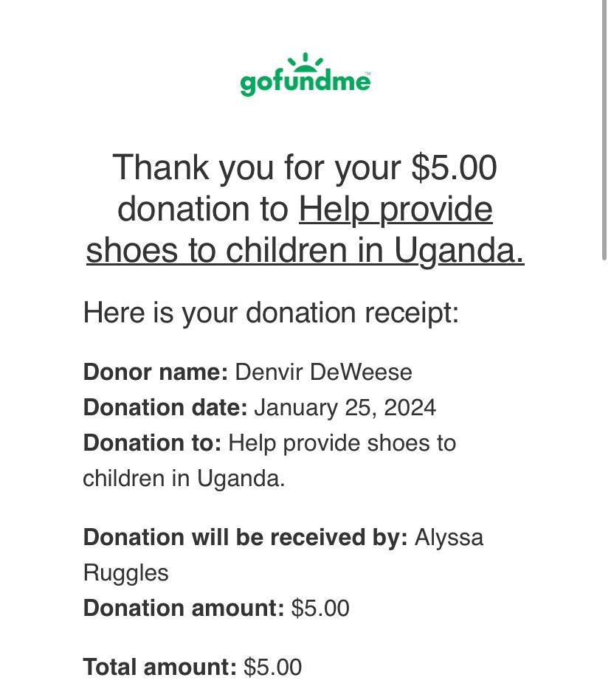
Task: Click "Here is your donation receipt:" text
Action: [x=271, y=313]
